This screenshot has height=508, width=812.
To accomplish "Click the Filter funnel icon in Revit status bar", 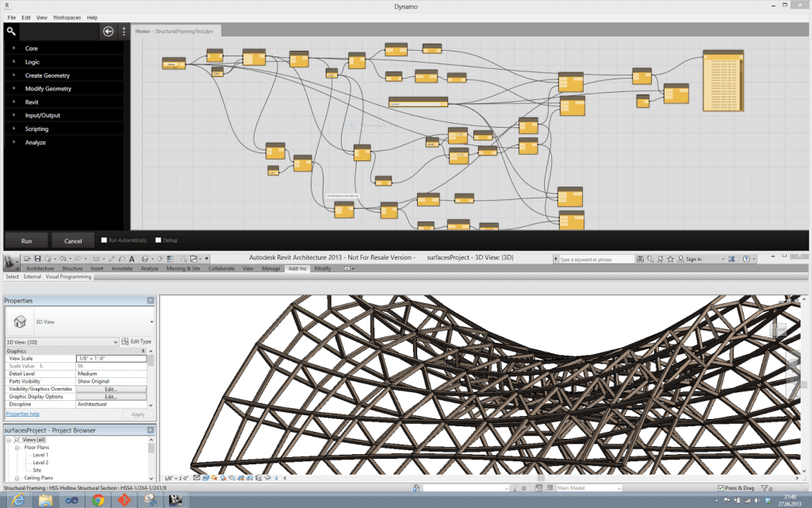I will [765, 488].
